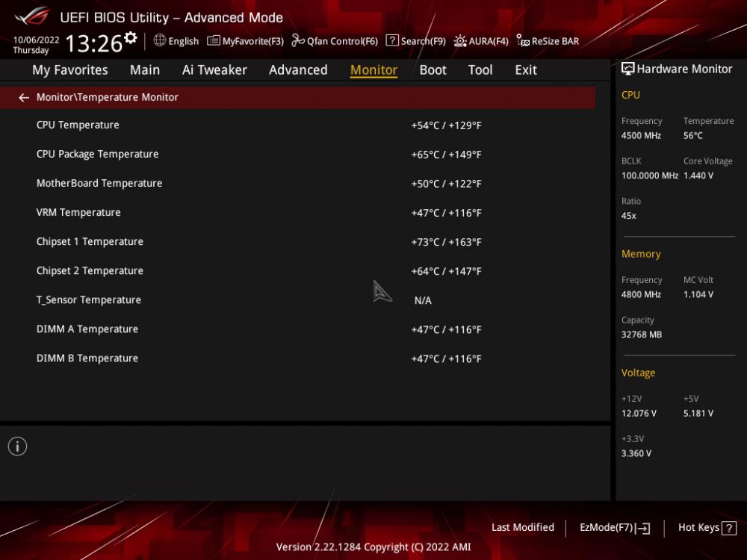
Task: Select Chipset 1 Temperature row
Action: (297, 242)
